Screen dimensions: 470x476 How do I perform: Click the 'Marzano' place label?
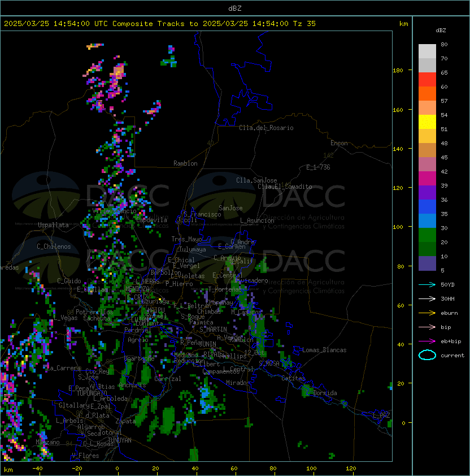pyautogui.click(x=47, y=442)
